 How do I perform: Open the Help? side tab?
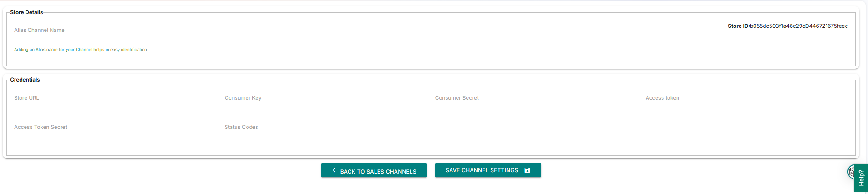[861, 178]
